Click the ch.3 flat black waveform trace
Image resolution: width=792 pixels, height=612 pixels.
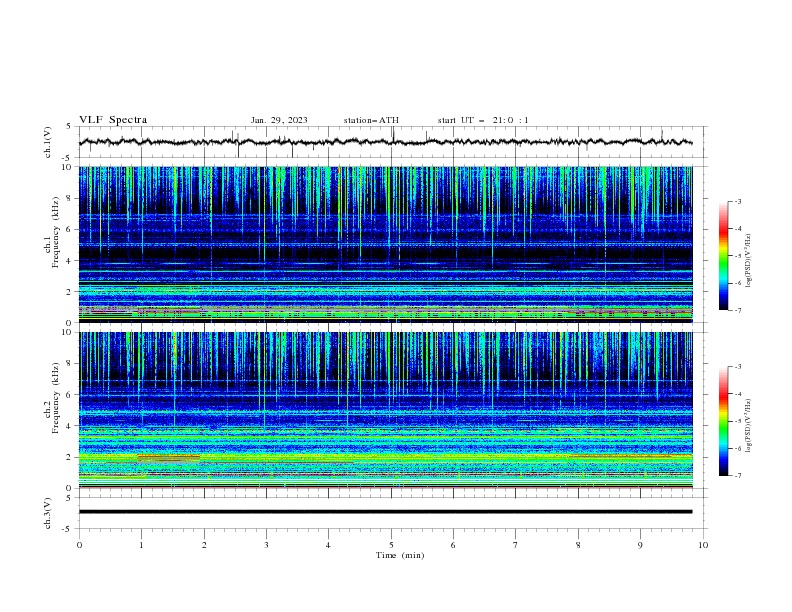pyautogui.click(x=385, y=512)
